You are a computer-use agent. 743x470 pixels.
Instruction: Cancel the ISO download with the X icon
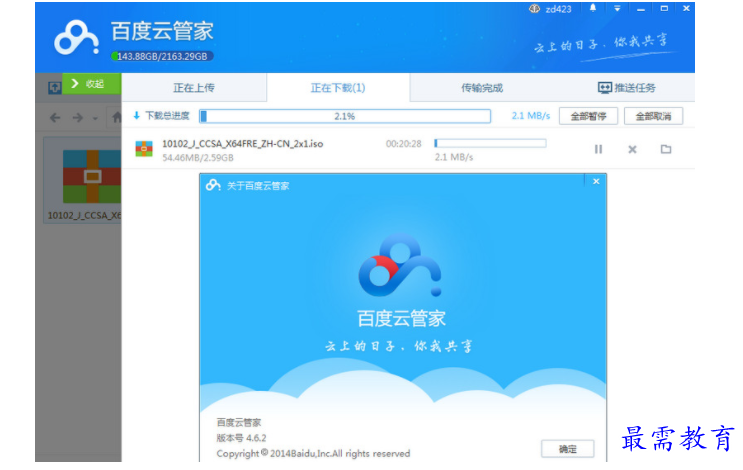(632, 149)
